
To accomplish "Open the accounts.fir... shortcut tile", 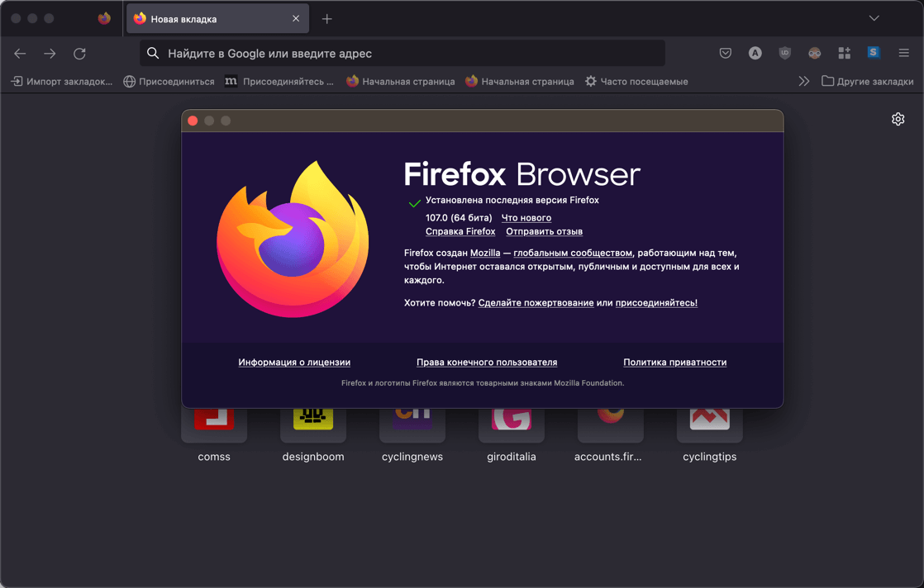I will click(610, 435).
